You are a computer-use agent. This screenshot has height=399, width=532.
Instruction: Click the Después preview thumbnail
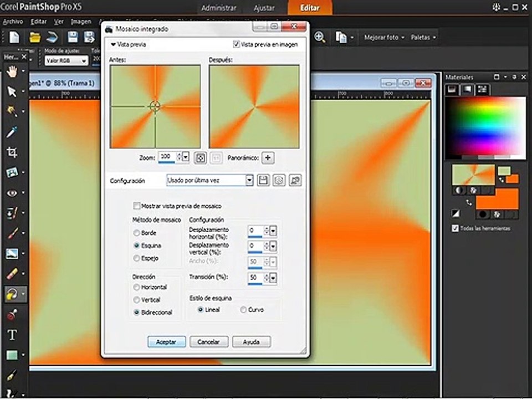pyautogui.click(x=254, y=106)
